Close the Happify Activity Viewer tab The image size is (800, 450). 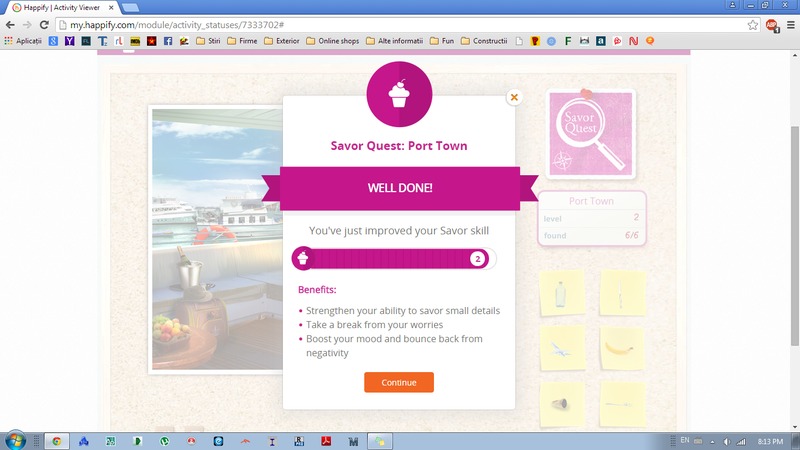(111, 8)
